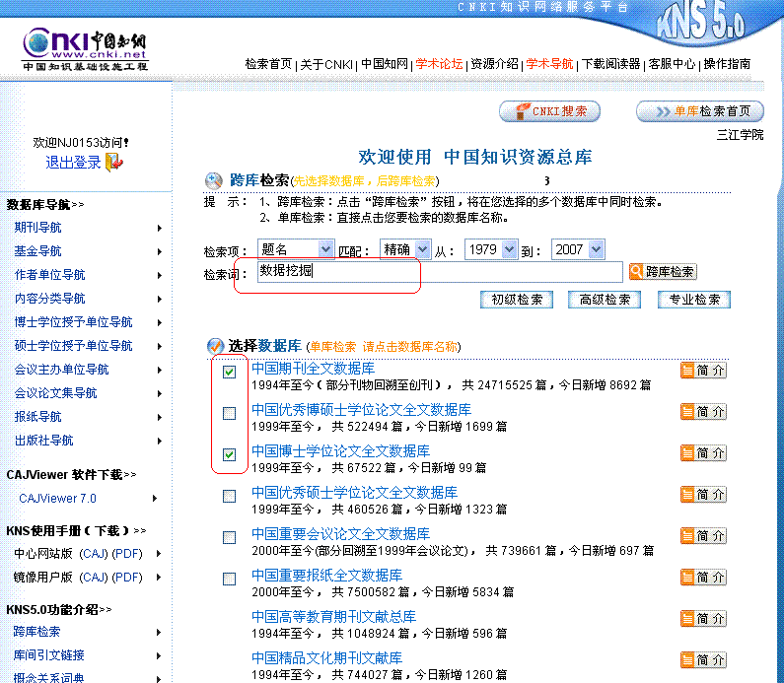Image resolution: width=784 pixels, height=683 pixels.
Task: Go to 单库检索首页
Action: [x=700, y=111]
